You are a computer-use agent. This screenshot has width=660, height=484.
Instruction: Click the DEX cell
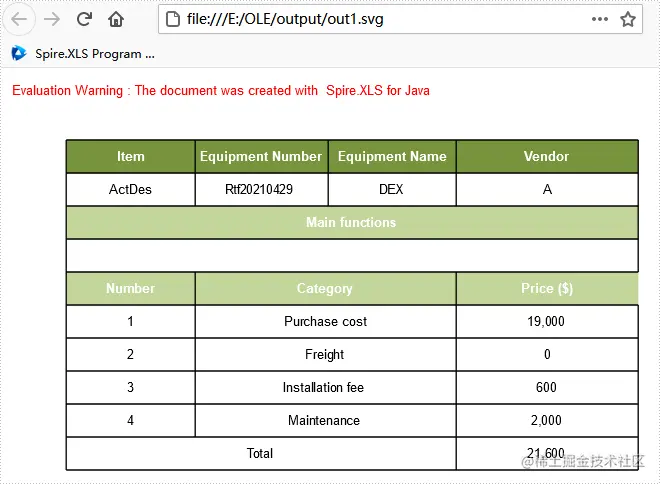tap(392, 189)
